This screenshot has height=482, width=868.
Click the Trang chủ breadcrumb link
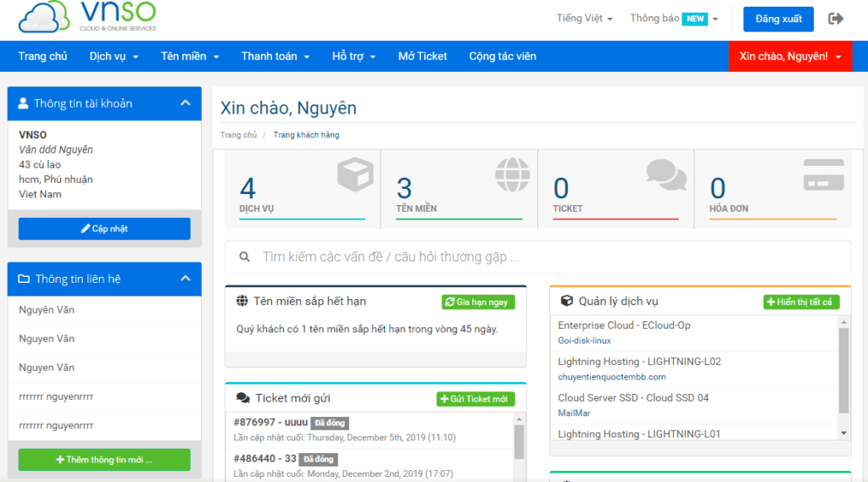pos(238,135)
